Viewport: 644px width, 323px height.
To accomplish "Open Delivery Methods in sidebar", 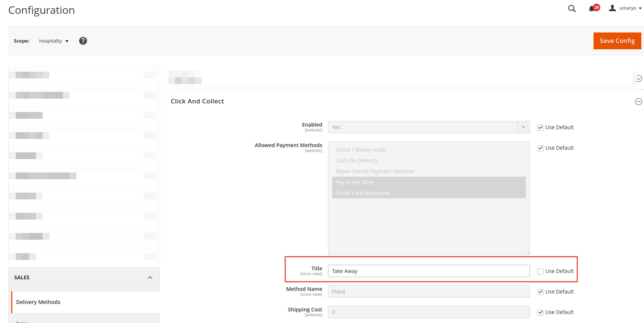I will (x=38, y=302).
